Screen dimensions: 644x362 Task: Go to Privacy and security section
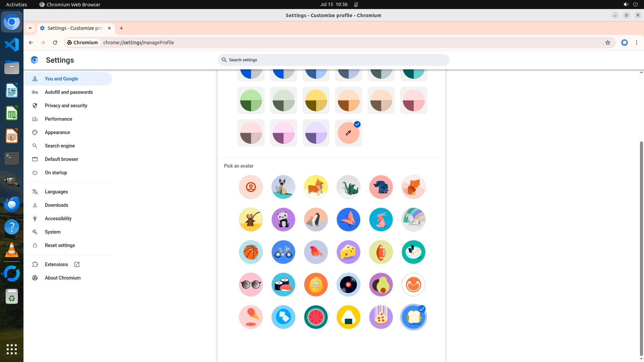click(66, 106)
